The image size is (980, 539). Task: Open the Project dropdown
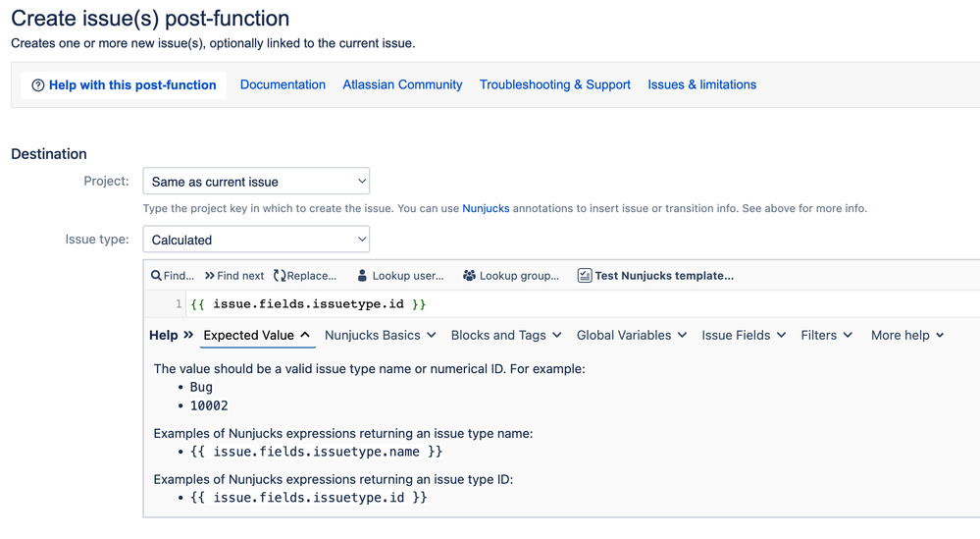click(x=256, y=182)
